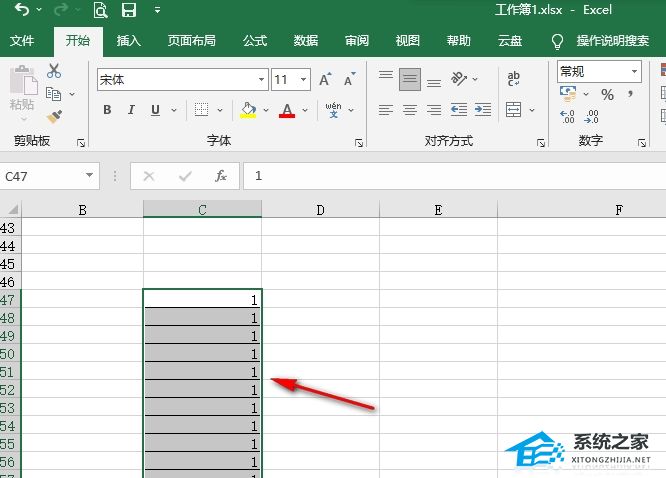This screenshot has height=478, width=666.
Task: Click the Insert Function fx icon
Action: [x=221, y=176]
